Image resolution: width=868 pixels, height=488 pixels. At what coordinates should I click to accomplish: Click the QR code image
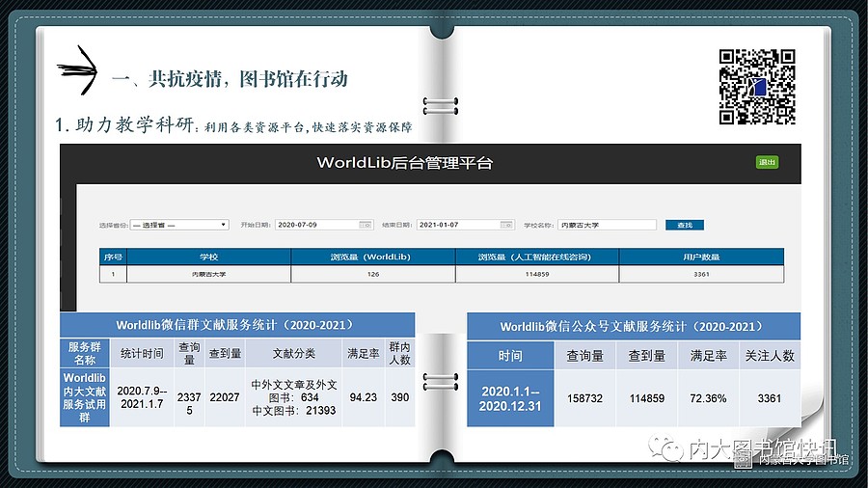[757, 86]
